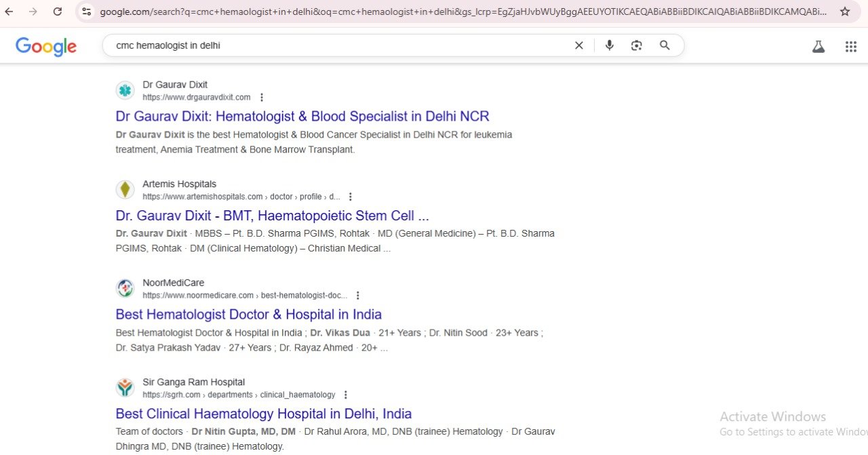Visit Best Clinical Haematology Hospital in Delhi link

click(263, 414)
